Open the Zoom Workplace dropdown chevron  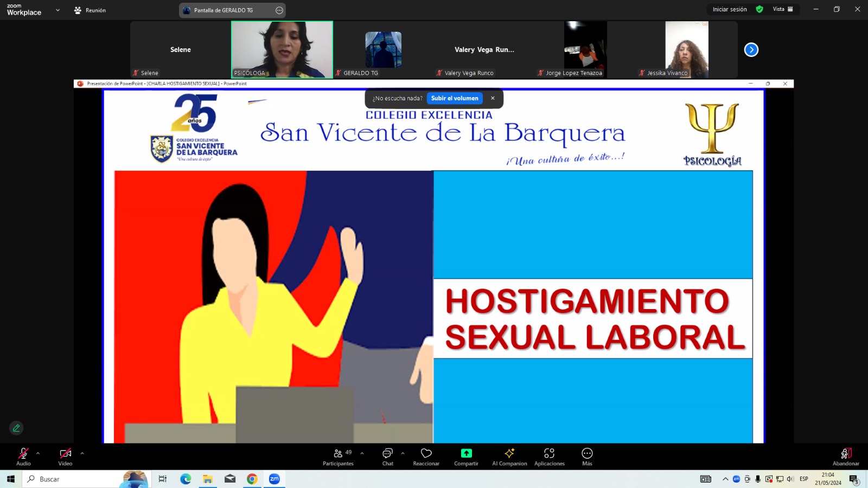click(58, 10)
